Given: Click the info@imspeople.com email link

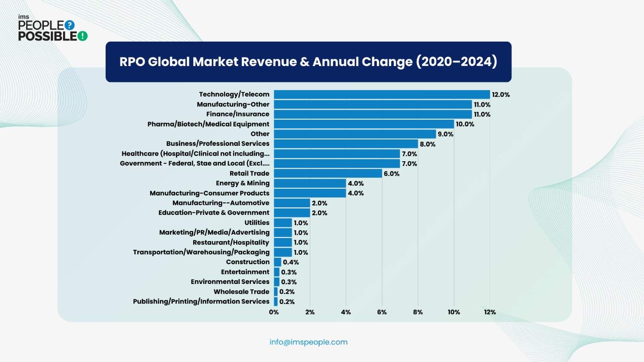Looking at the screenshot, I should (x=308, y=342).
